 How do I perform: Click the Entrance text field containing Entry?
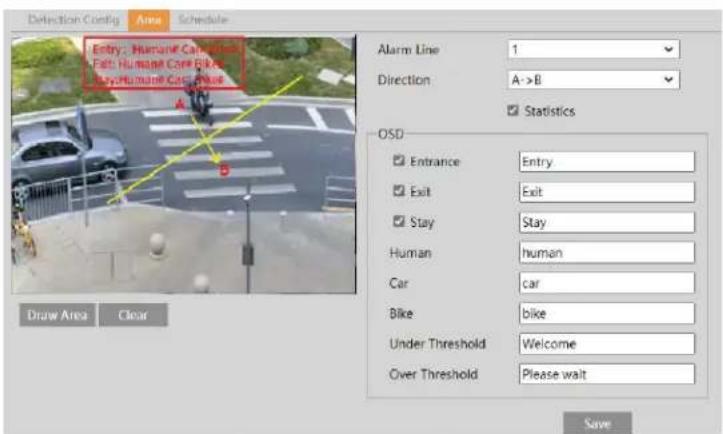pos(607,162)
